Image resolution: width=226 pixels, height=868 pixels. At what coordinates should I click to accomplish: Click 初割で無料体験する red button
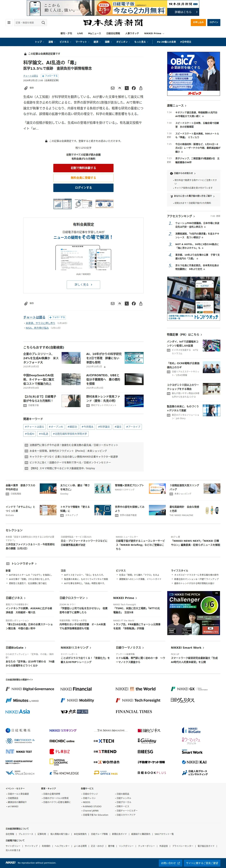point(83,168)
